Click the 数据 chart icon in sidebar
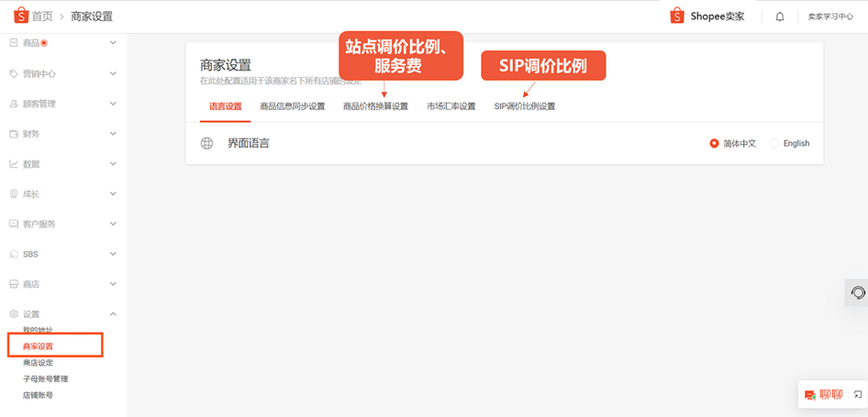This screenshot has height=417, width=868. coord(14,164)
